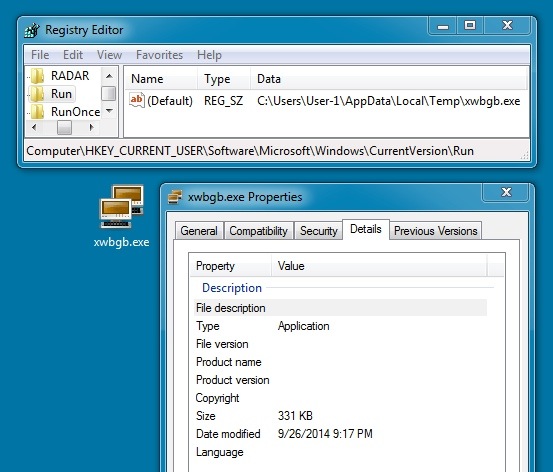The height and width of the screenshot is (472, 553).
Task: Click tree pane scroll left arrow
Action: tap(34, 127)
